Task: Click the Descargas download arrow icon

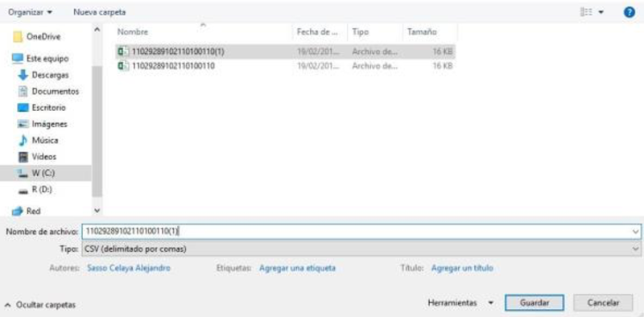Action: point(23,75)
